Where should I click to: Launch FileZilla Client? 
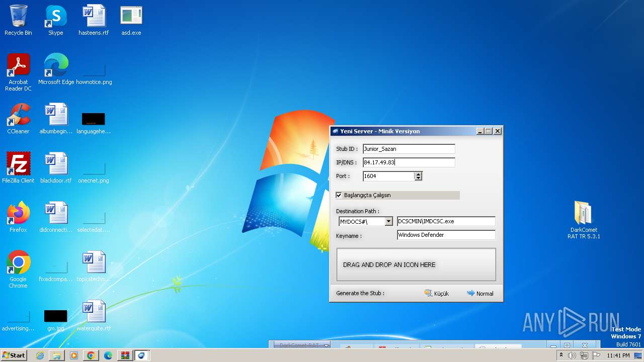18,168
